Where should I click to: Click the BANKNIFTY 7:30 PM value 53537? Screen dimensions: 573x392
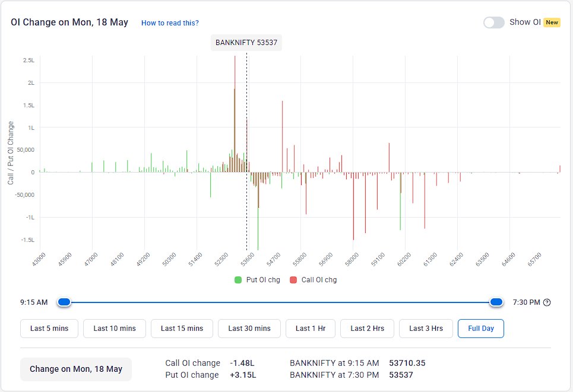click(x=401, y=375)
